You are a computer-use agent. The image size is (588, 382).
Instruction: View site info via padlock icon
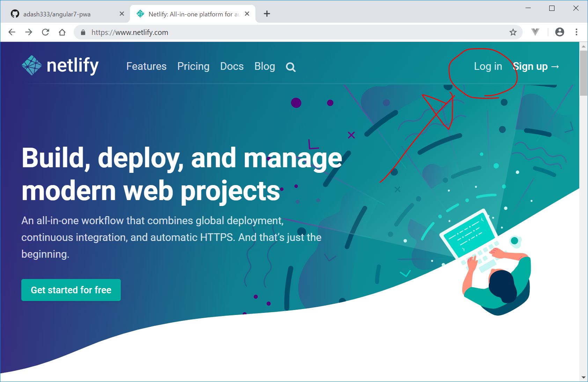(83, 32)
